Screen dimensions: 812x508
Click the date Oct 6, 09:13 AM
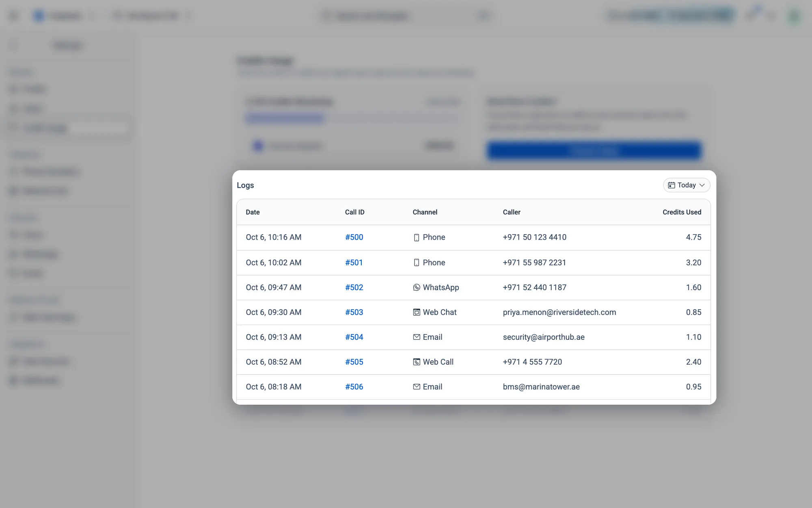[274, 337]
